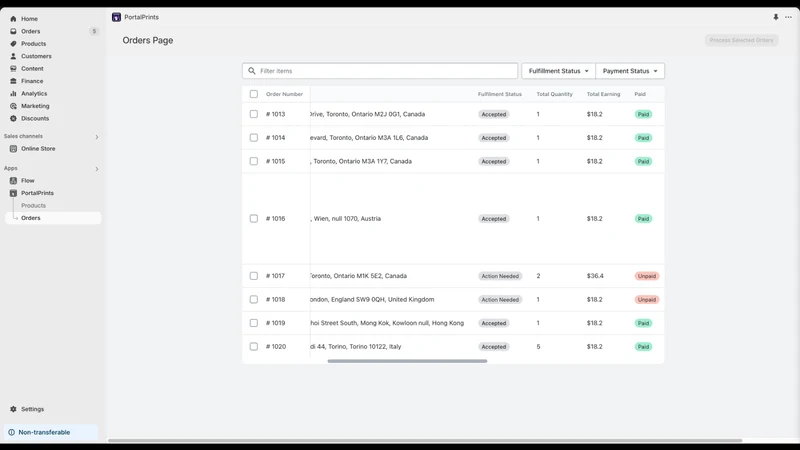Click the table horizontal scrollbar thumb
The image size is (800, 450).
pos(407,361)
